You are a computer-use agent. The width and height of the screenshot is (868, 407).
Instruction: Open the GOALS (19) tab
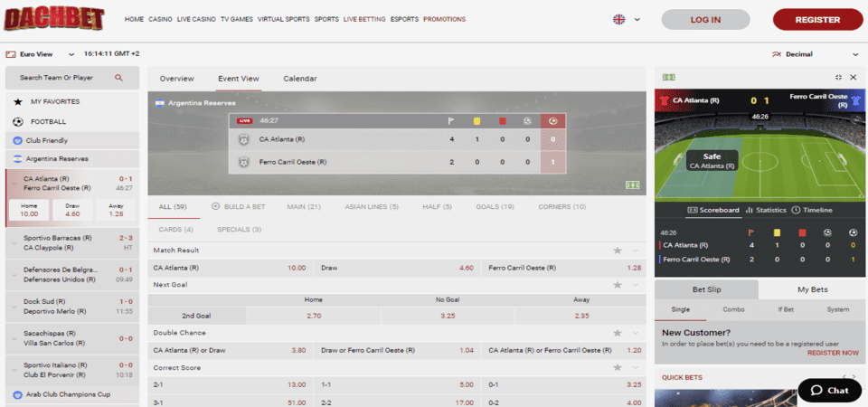(495, 206)
